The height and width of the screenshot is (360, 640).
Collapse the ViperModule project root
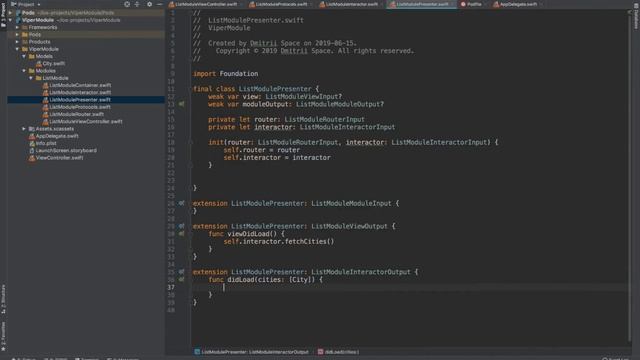[x=10, y=20]
